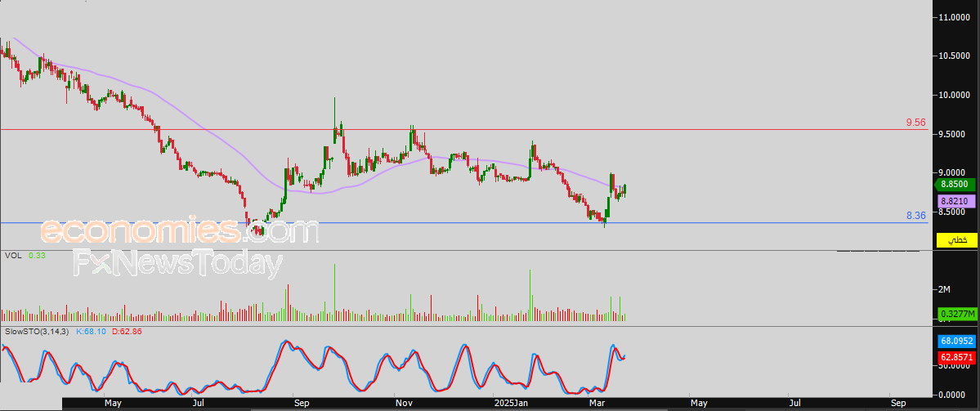Click the SlowSTO(3,14,3) indicator label
The image size is (980, 411).
click(38, 331)
